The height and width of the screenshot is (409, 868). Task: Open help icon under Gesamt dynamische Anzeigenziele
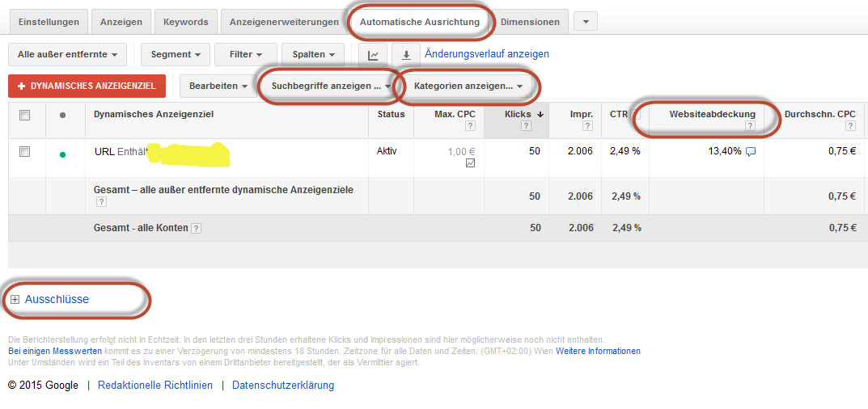point(101,202)
